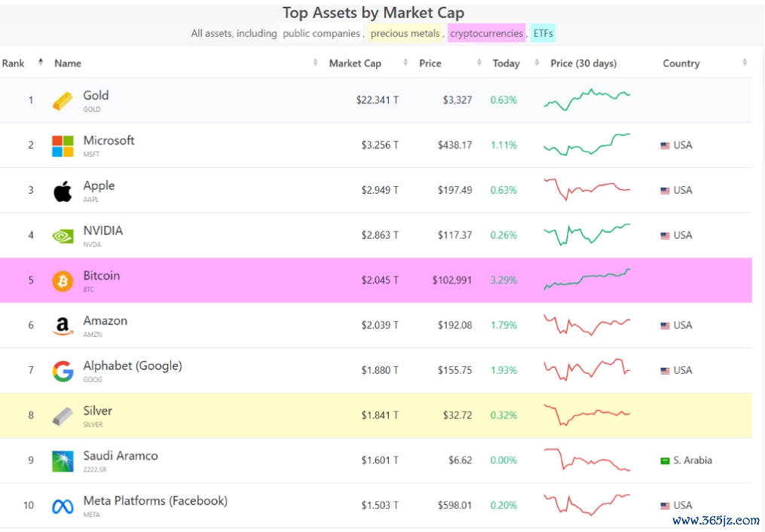Click the USA flag in Apple row
Image resolution: width=765 pixels, height=532 pixels.
pos(665,191)
